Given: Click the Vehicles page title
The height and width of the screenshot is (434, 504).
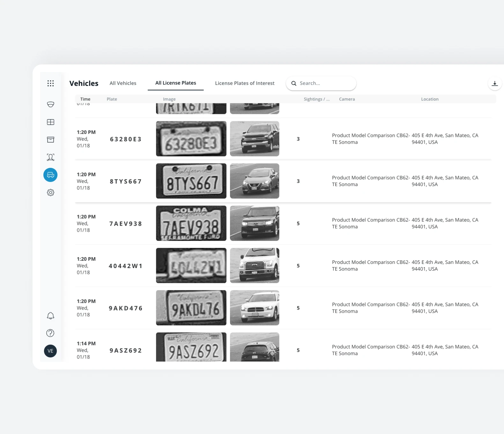Looking at the screenshot, I should coord(84,83).
